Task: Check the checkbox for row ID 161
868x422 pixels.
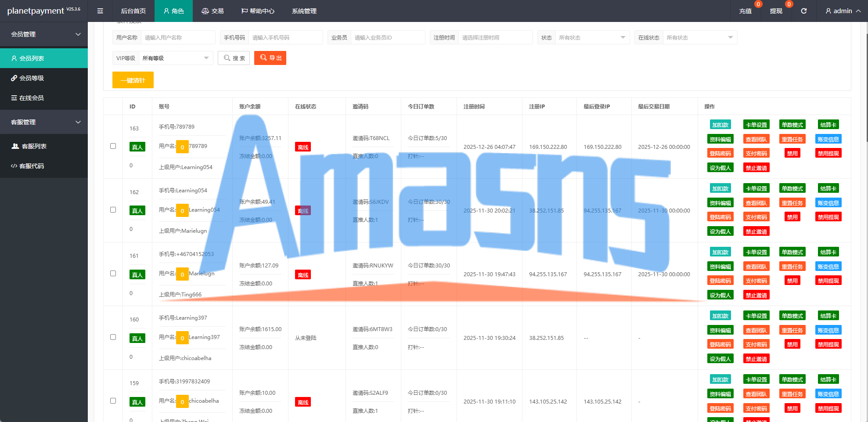Action: [x=113, y=273]
